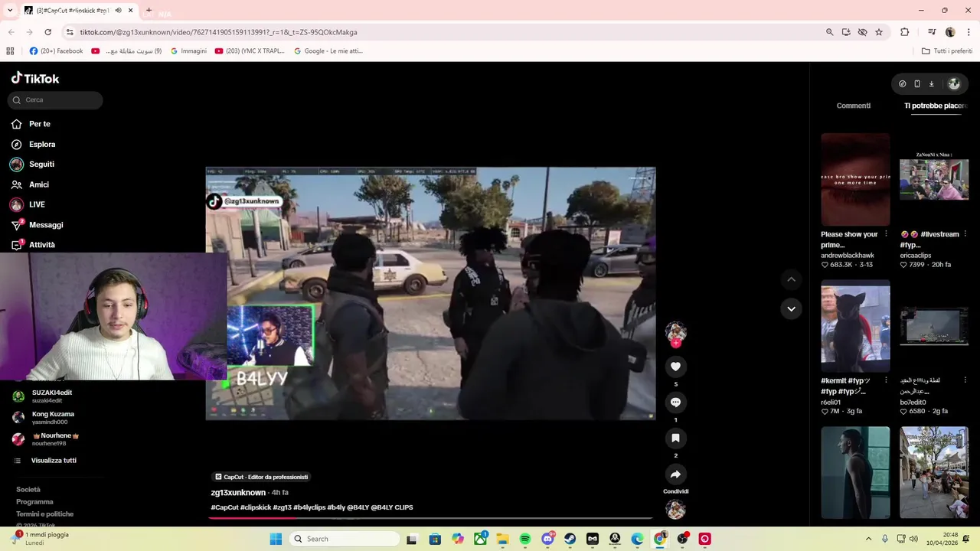
Task: Focus the Cerca search field
Action: (x=55, y=100)
